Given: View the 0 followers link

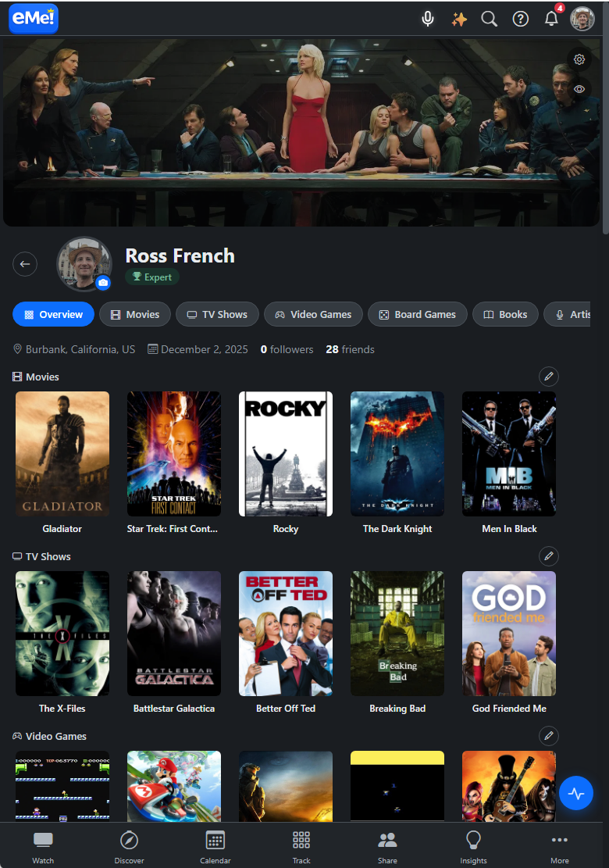Looking at the screenshot, I should 287,349.
